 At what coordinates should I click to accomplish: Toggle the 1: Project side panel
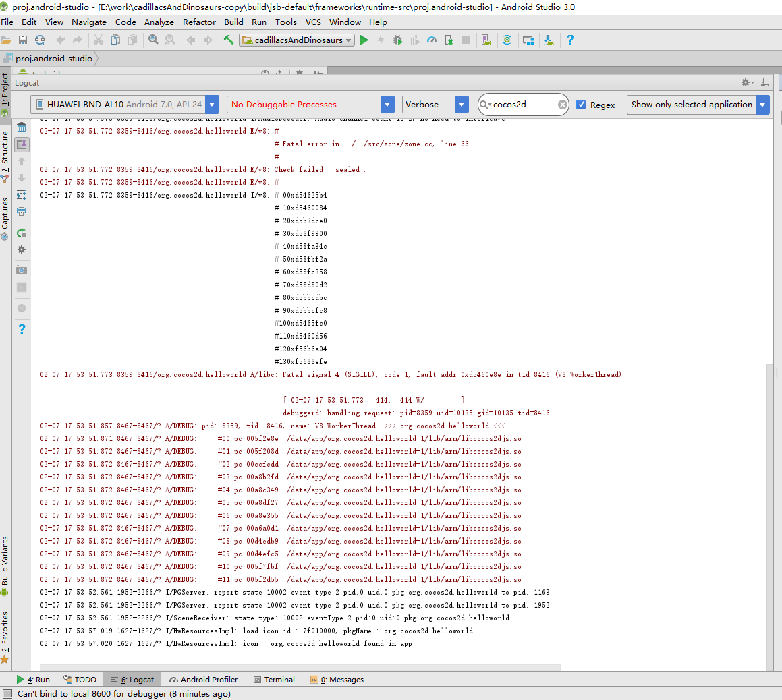point(5,94)
